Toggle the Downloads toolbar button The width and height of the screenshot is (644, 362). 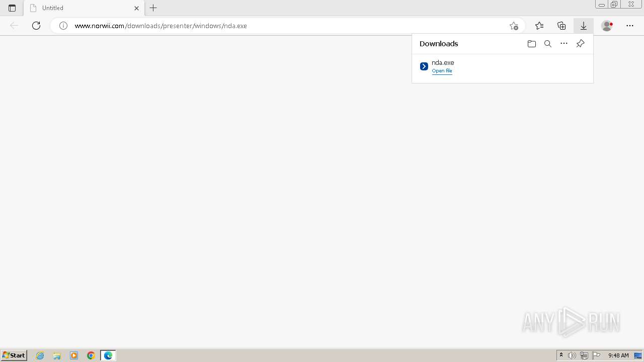(584, 26)
